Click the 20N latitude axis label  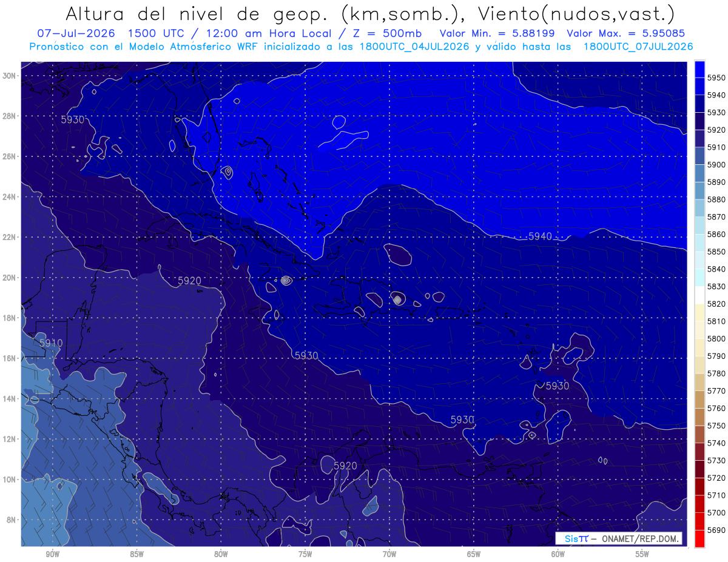pos(10,278)
